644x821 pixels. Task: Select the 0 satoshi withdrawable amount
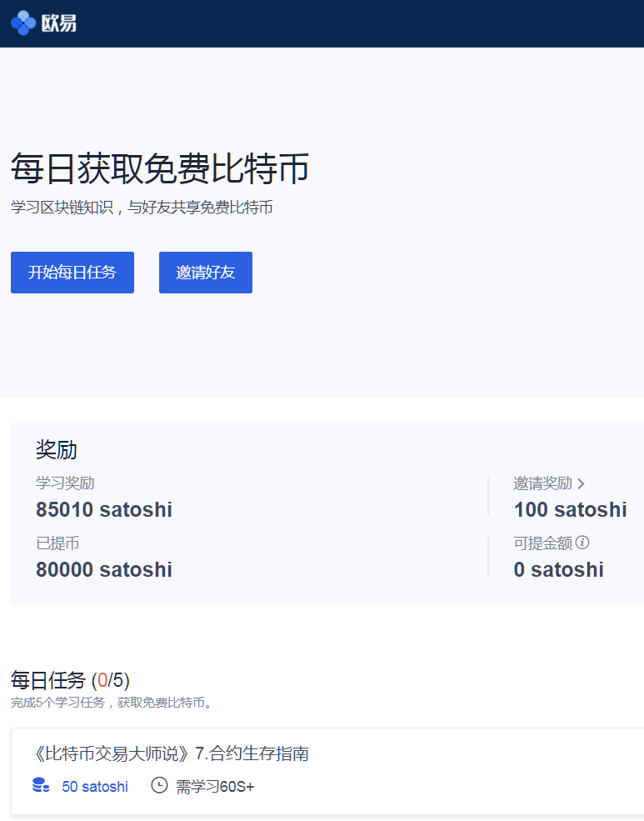(559, 569)
